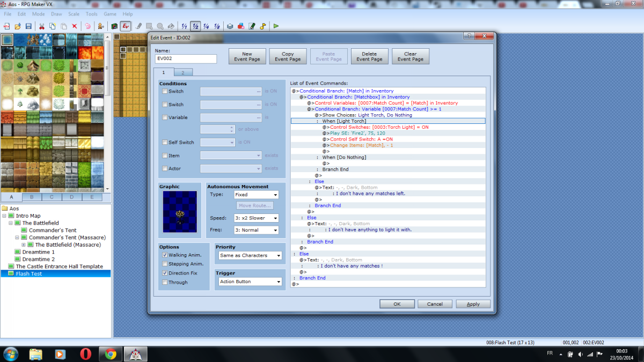Viewport: 644px width, 362px height.
Task: Set map zoom scale to 1/1
Action: pyautogui.click(x=185, y=26)
